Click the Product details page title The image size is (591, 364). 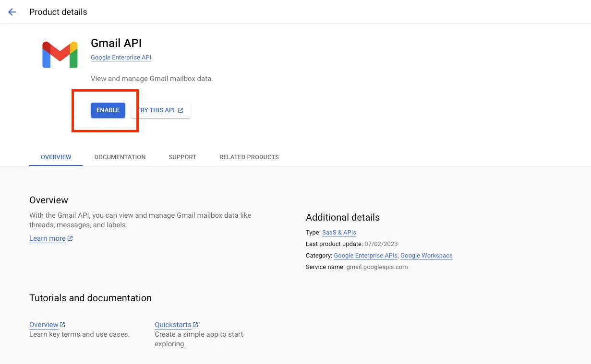point(58,12)
